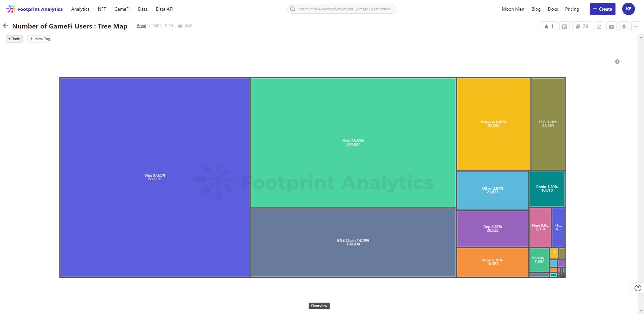Star this chart as a favorite
Viewport: 644px width, 314px height.
tap(549, 26)
